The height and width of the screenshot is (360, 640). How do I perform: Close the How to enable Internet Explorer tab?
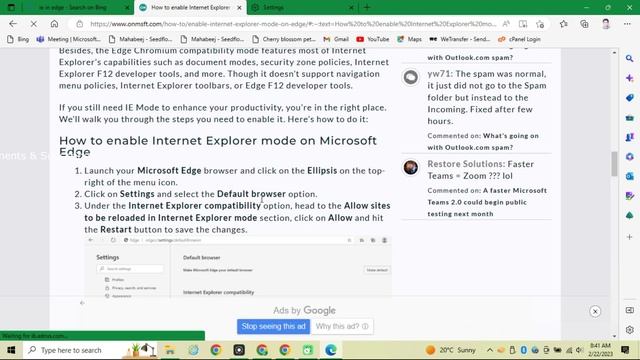point(240,7)
